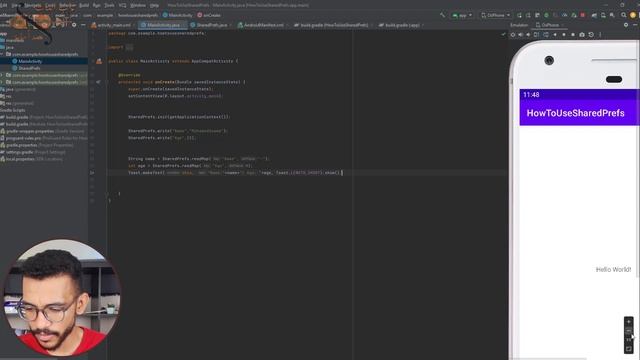Click the user avatar icon in toolbar
The image size is (640, 360).
(x=633, y=15)
